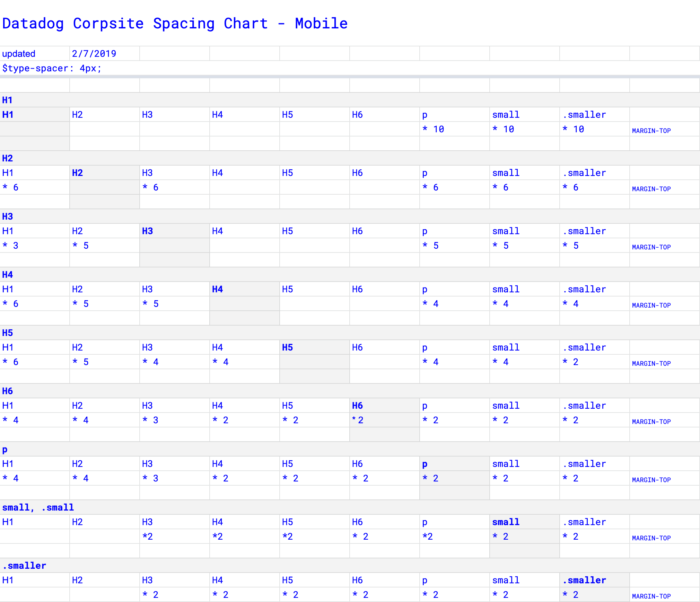
Task: Click '* 6' under p in the H2 section
Action: (x=430, y=187)
